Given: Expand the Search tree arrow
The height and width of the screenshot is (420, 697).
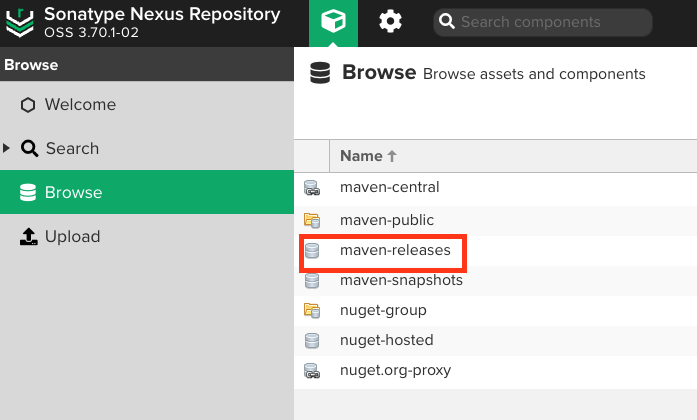Looking at the screenshot, I should click(x=6, y=148).
